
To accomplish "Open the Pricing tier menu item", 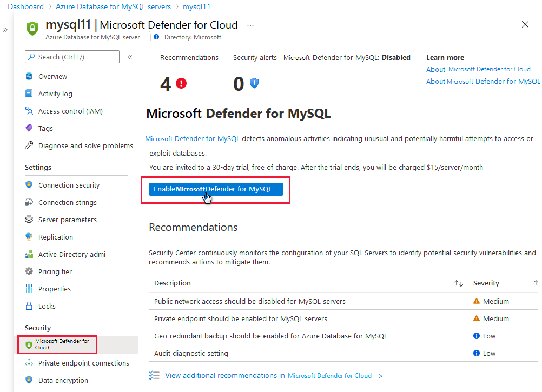I will click(55, 272).
